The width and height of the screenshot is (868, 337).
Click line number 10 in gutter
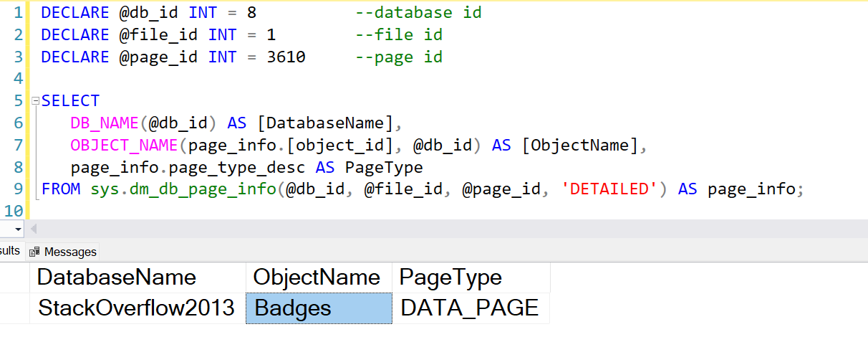(14, 212)
